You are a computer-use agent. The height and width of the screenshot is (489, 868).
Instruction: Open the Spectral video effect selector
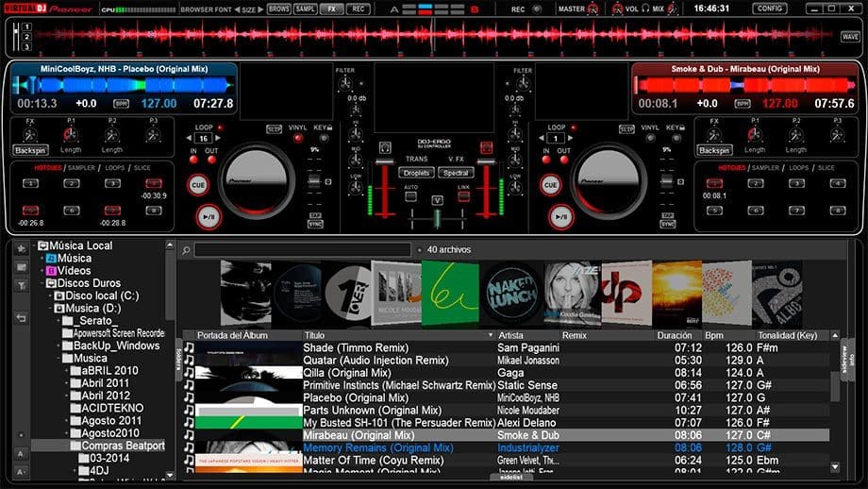456,173
